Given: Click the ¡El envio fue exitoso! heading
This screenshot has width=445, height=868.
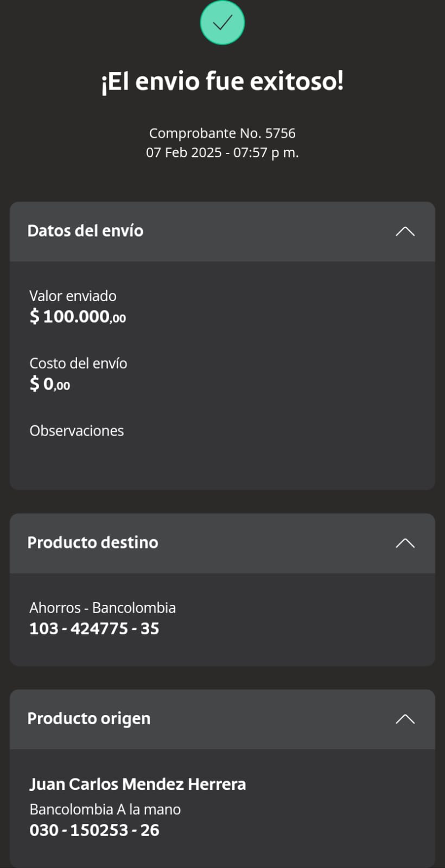Looking at the screenshot, I should pos(223,81).
